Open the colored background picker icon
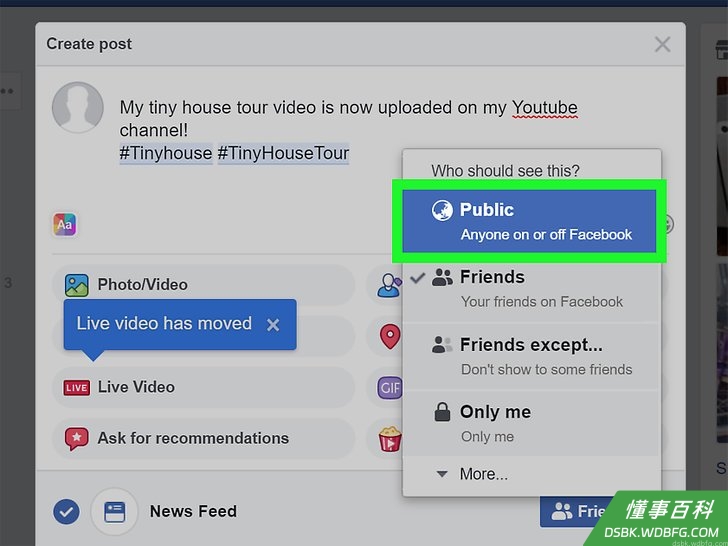 65,225
